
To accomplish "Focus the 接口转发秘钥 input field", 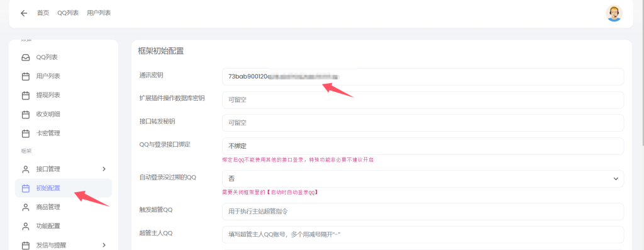I will click(x=423, y=123).
